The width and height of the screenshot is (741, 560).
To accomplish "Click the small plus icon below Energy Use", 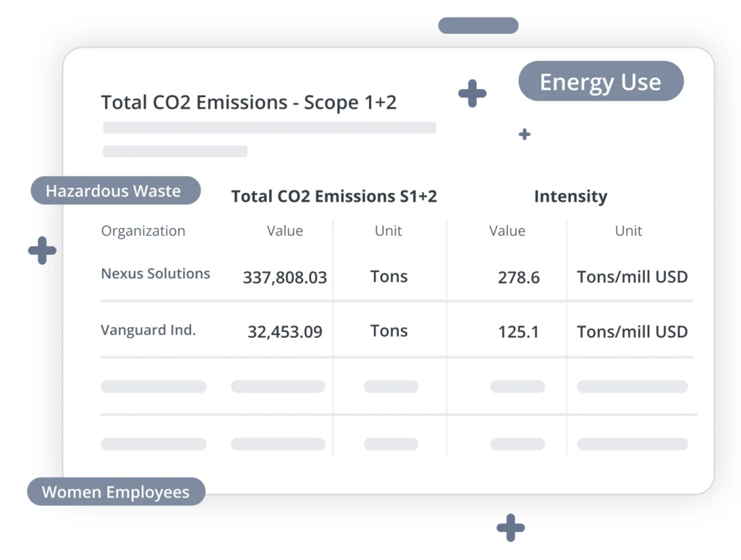I will click(x=525, y=134).
